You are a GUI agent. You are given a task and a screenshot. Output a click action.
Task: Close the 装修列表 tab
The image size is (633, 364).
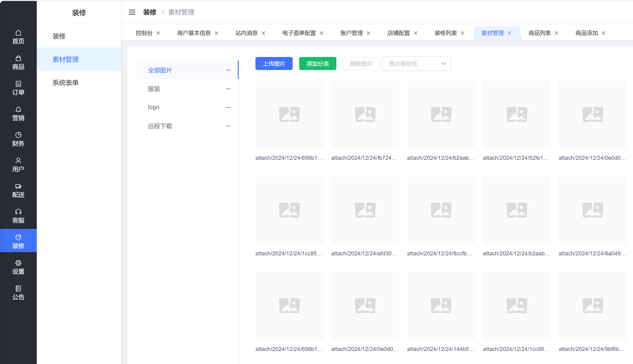(463, 33)
